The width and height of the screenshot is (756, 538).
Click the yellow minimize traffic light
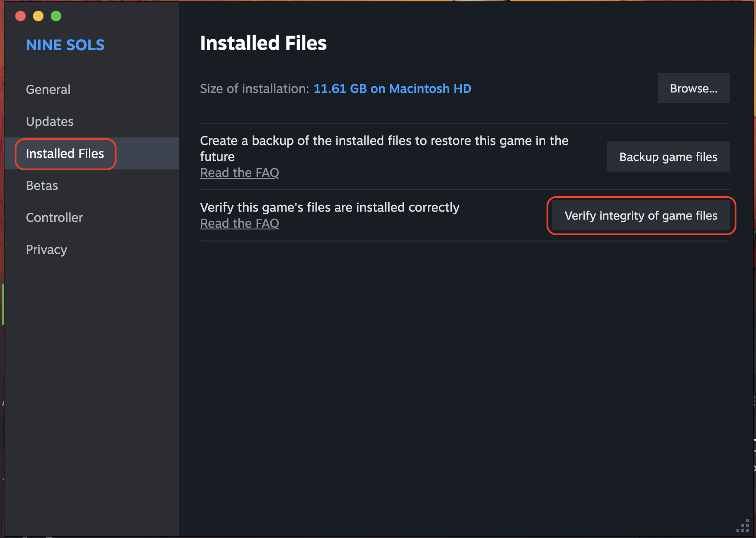(38, 16)
